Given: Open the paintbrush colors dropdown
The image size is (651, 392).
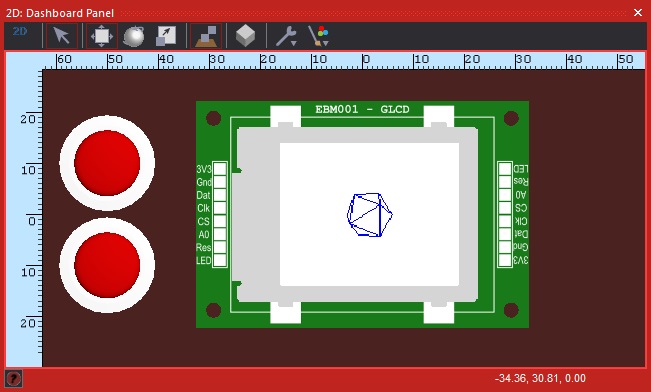Looking at the screenshot, I should (318, 36).
